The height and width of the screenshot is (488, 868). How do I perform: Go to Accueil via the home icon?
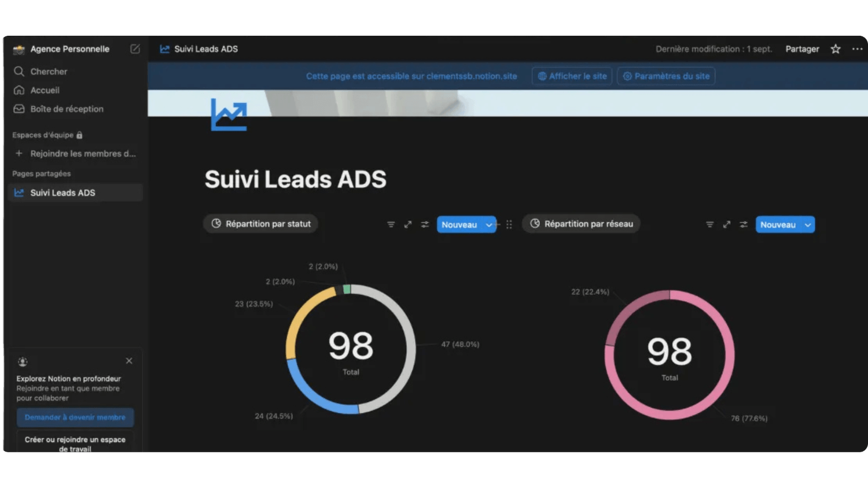19,90
